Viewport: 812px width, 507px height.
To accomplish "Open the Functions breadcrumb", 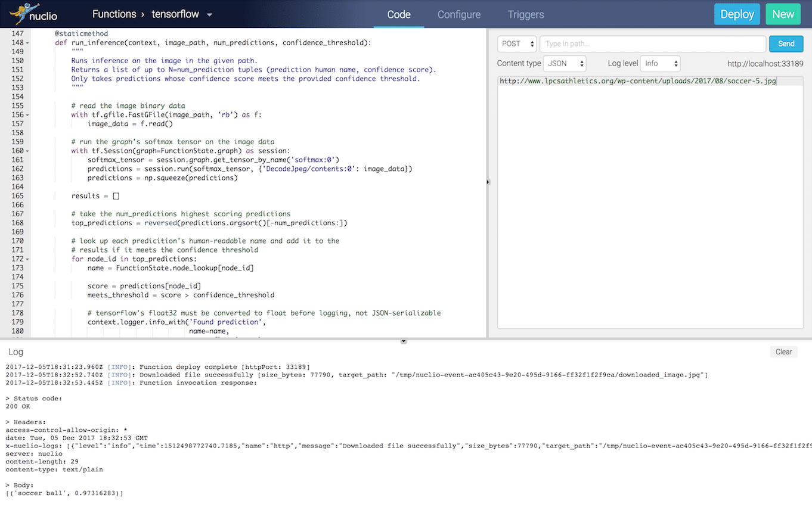I will 114,14.
